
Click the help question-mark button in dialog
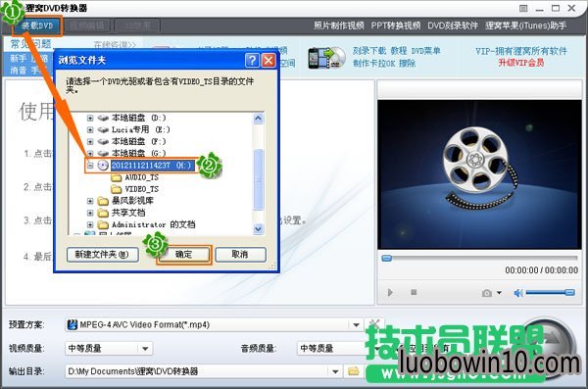pos(253,60)
